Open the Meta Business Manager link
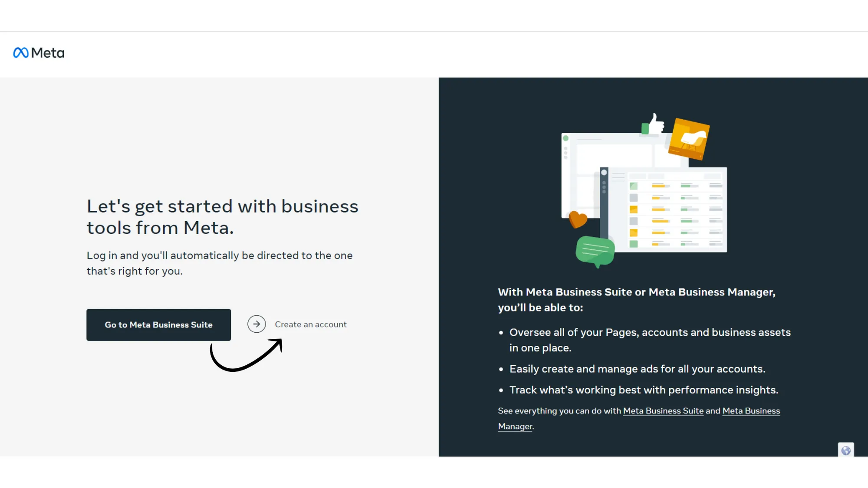 751,411
